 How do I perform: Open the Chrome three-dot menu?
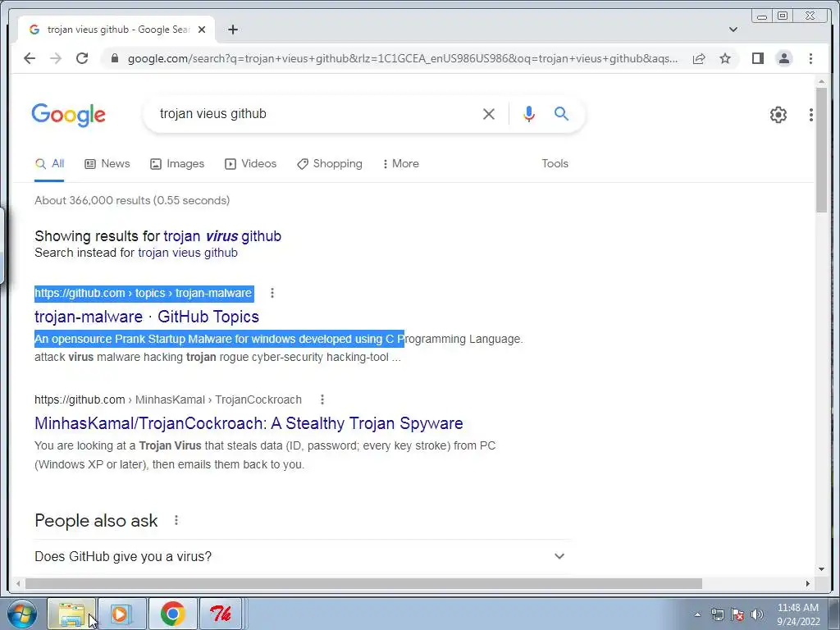click(x=810, y=58)
